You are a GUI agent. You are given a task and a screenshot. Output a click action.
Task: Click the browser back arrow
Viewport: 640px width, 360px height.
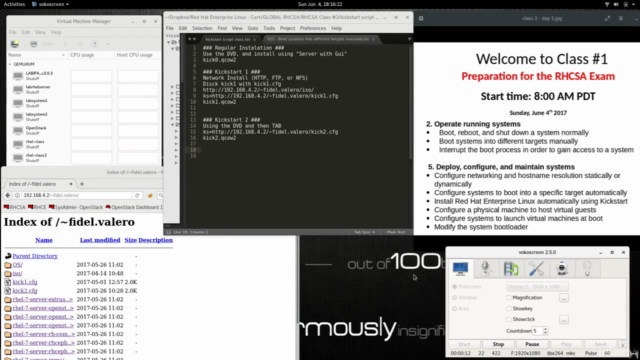[x=8, y=195]
